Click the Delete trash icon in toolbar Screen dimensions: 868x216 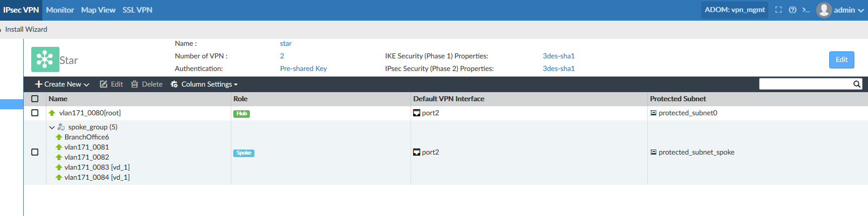click(x=135, y=84)
